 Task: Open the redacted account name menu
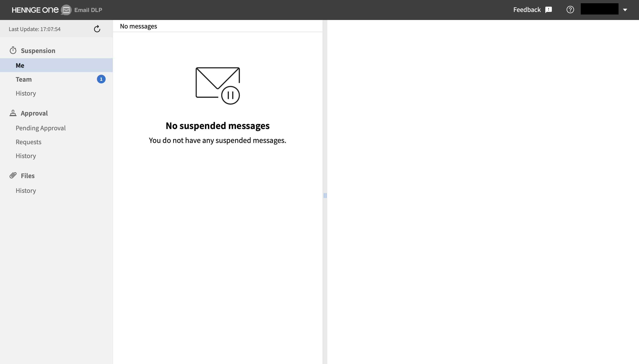coord(599,9)
